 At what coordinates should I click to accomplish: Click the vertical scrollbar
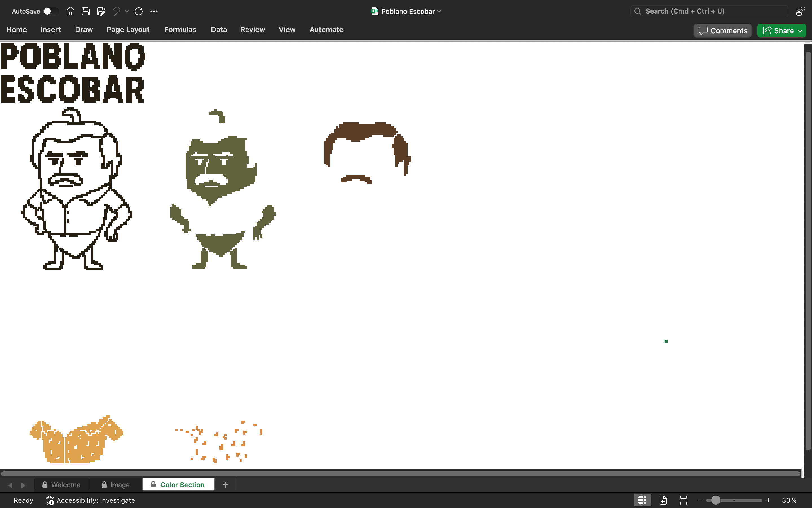point(808,251)
